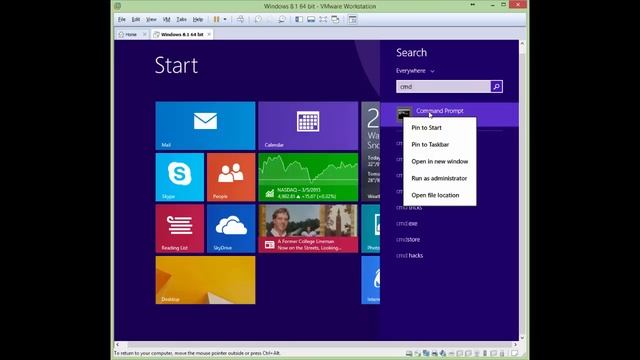The image size is (640, 360).
Task: Open the Photos tile
Action: pyautogui.click(x=371, y=229)
